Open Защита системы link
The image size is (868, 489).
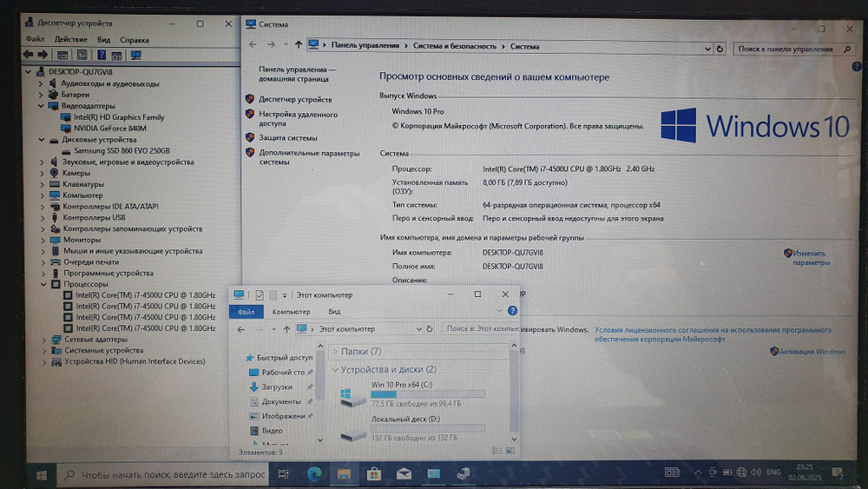pyautogui.click(x=288, y=138)
